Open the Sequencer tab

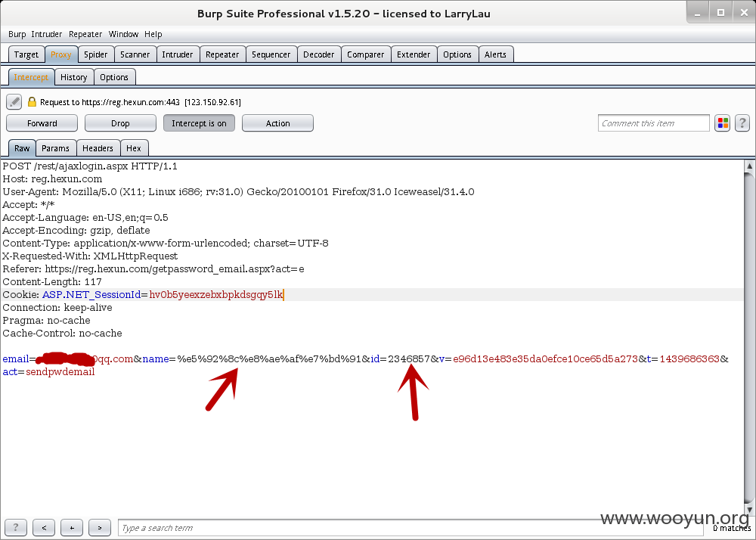tap(271, 54)
